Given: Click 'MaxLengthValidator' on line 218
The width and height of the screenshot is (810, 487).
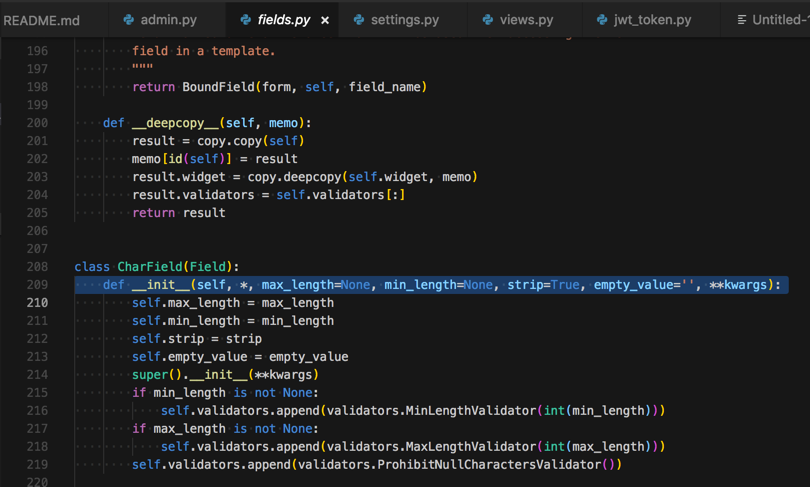Looking at the screenshot, I should click(470, 446).
